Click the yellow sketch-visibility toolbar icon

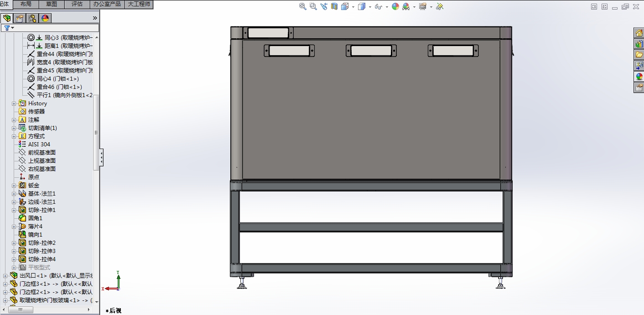point(440,6)
